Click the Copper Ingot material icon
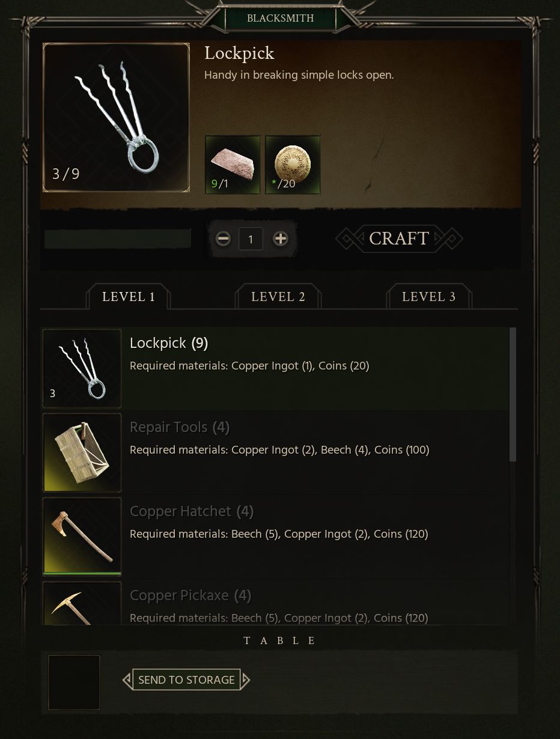 click(x=233, y=165)
